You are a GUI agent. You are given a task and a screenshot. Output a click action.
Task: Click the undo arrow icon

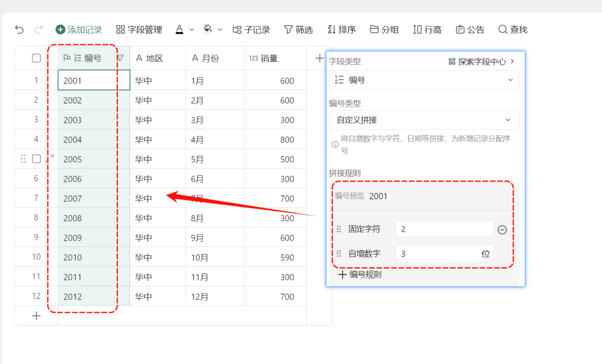coord(19,29)
